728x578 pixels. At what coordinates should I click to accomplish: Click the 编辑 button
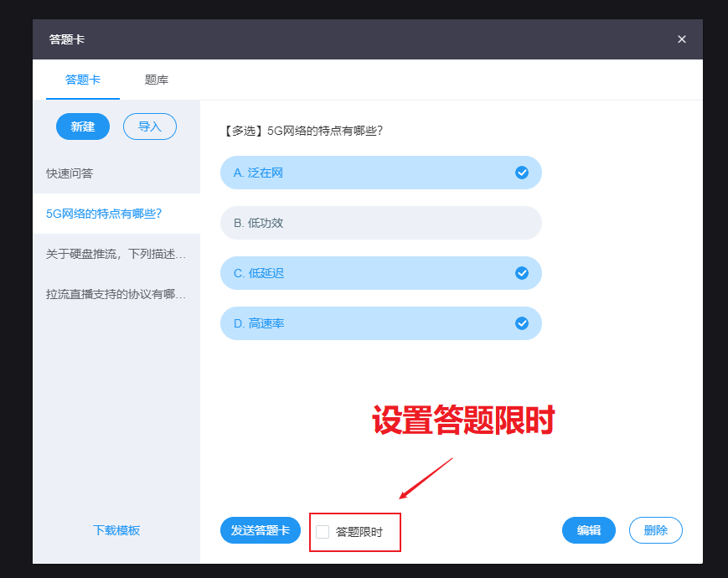click(x=589, y=530)
